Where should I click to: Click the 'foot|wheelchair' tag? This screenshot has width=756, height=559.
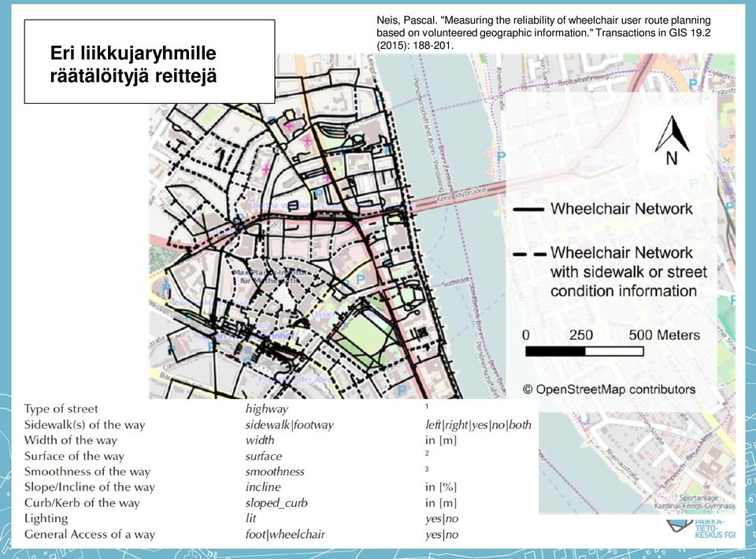pyautogui.click(x=285, y=534)
